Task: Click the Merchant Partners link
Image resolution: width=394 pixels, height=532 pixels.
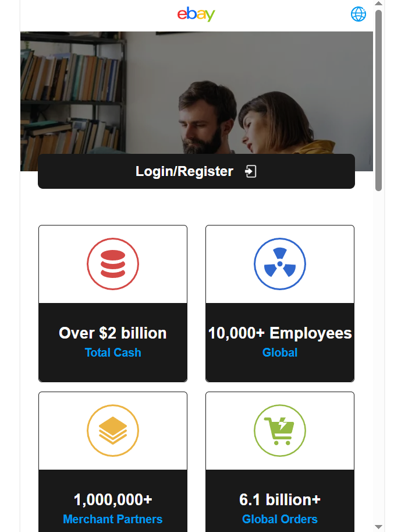Action: (x=113, y=519)
